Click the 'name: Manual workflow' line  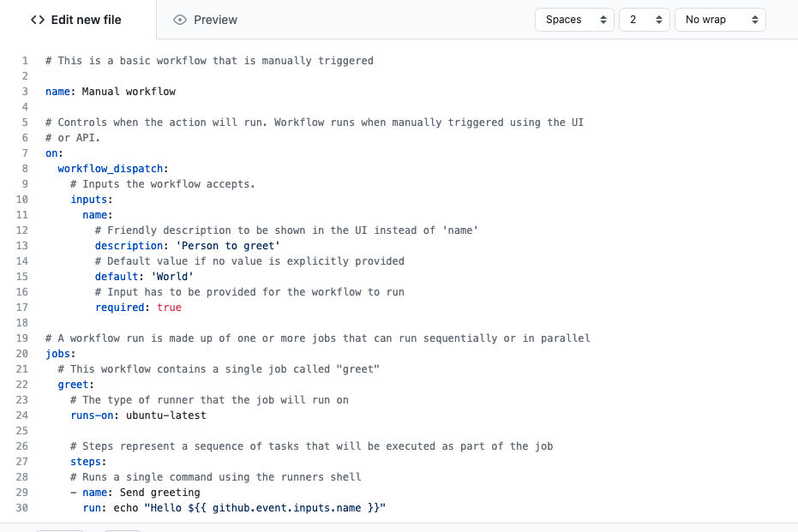click(x=110, y=91)
